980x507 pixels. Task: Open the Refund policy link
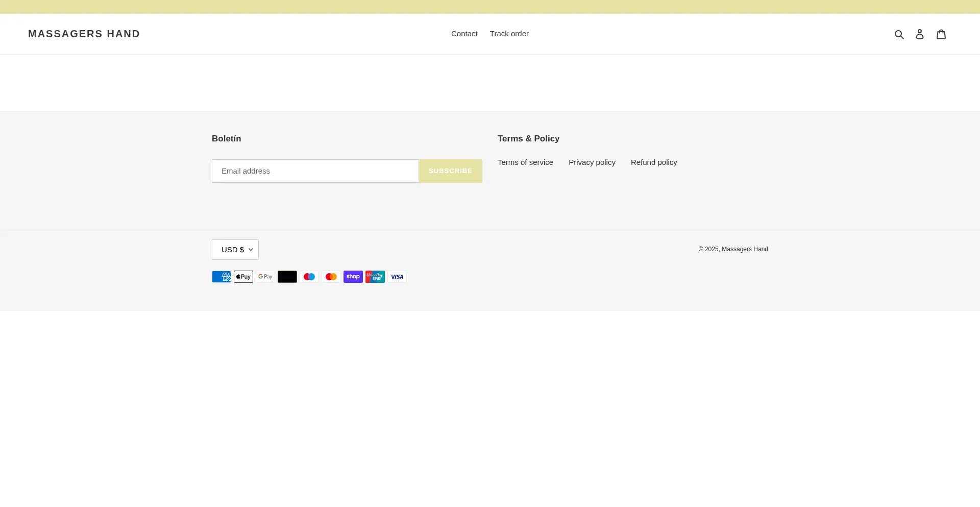tap(654, 162)
